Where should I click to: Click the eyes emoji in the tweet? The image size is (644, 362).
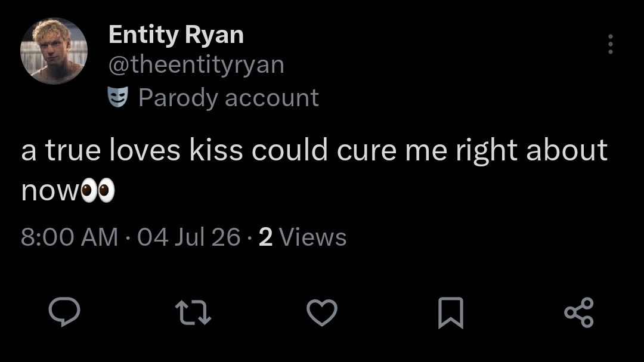[98, 191]
